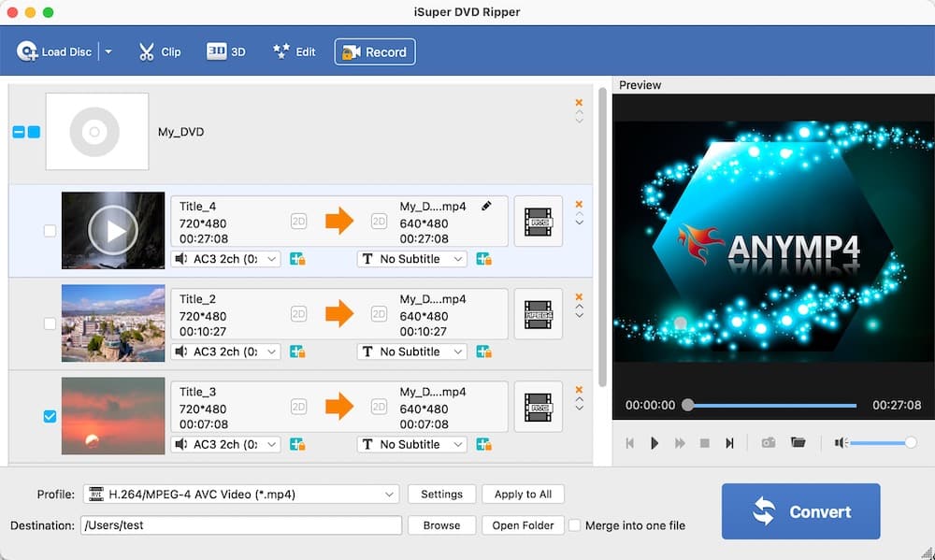Screen dimensions: 935x560
Task: Open Title_2 subtitle dropdown
Action: [412, 352]
